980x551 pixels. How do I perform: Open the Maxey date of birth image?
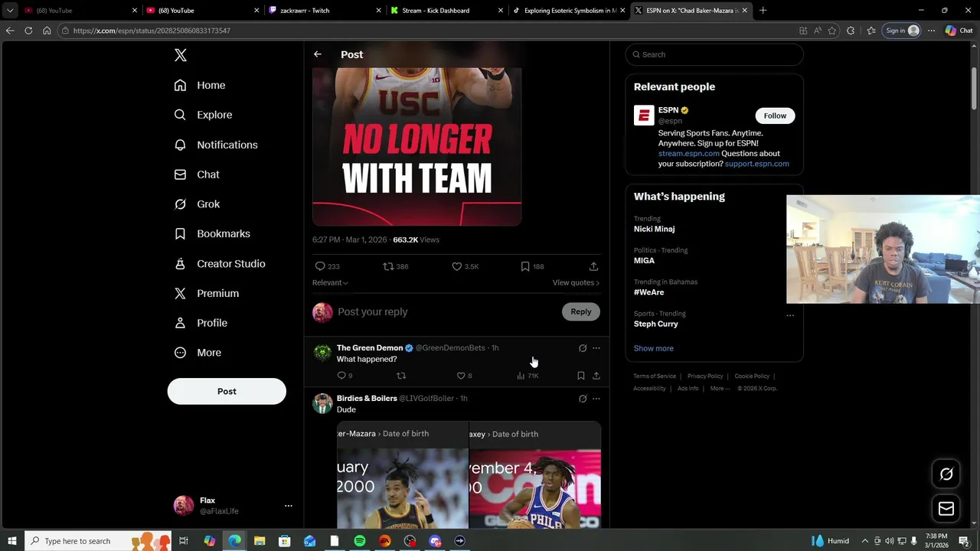(x=535, y=474)
